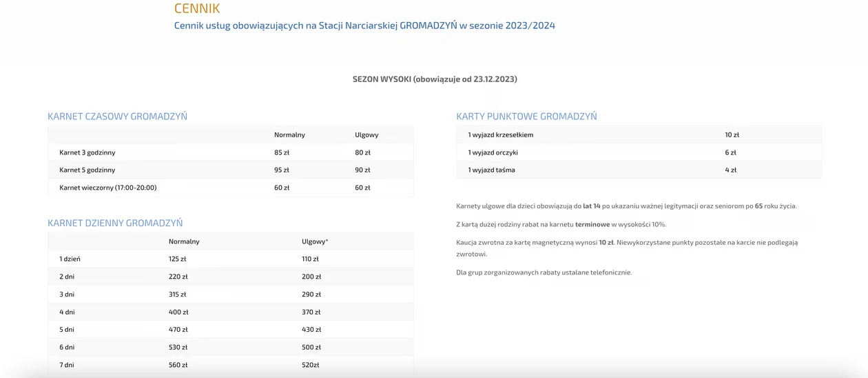
Task: Click the KARNET CZASOWY GROMADZYŃ heading
Action: point(117,116)
